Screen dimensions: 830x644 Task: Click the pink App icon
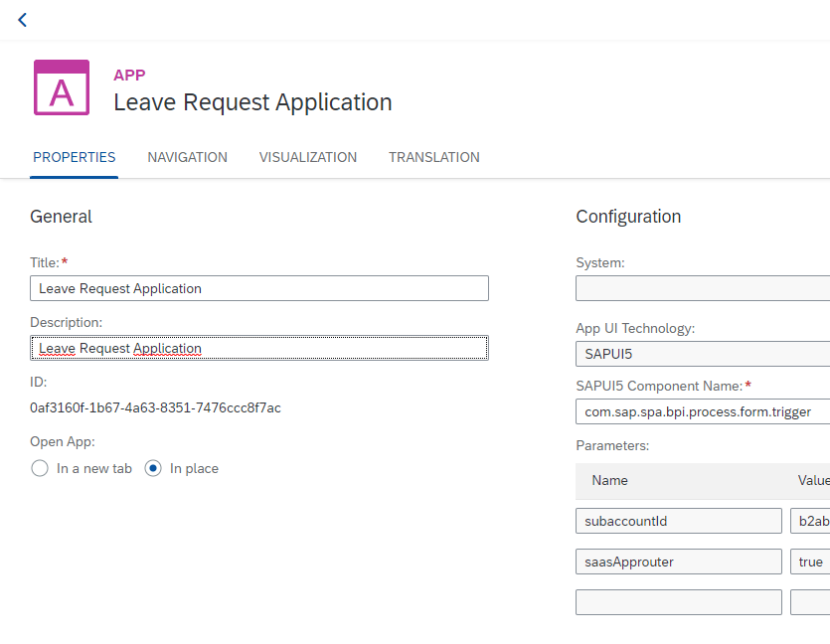click(62, 87)
